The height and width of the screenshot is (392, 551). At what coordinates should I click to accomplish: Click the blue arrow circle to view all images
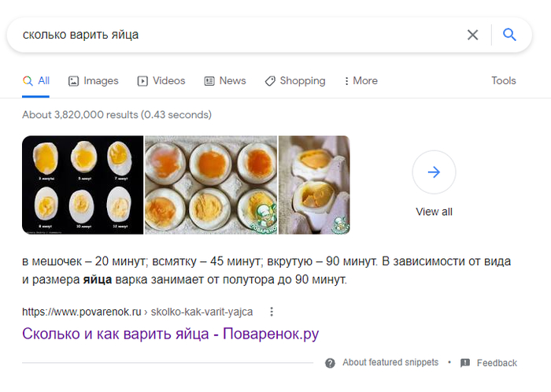pyautogui.click(x=434, y=172)
